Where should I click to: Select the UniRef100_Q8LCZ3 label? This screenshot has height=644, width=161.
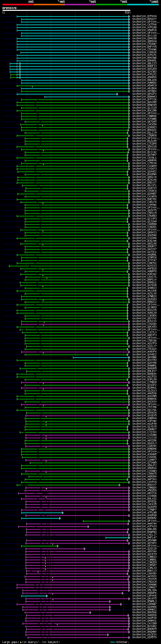pyautogui.click(x=144, y=64)
